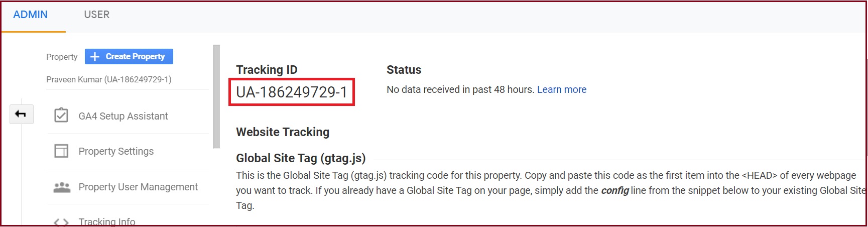Click the Property Settings layout icon
Viewport: 868px width, 227px height.
[x=61, y=151]
